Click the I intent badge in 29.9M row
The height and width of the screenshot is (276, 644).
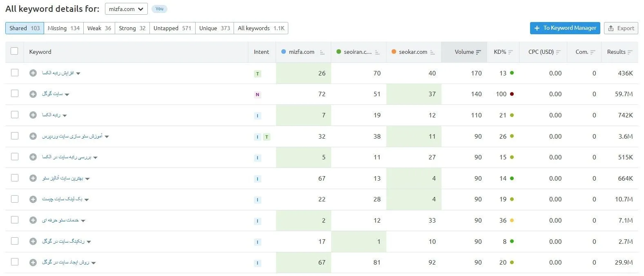(257, 263)
